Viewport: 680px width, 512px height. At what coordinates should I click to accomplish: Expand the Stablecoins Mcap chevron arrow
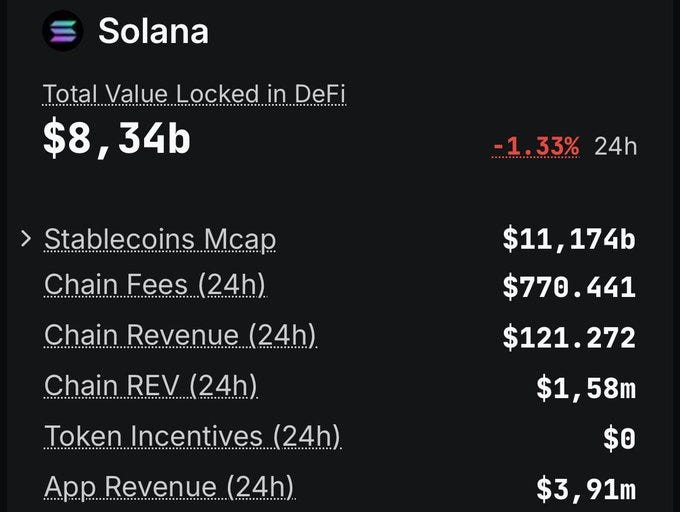point(26,239)
